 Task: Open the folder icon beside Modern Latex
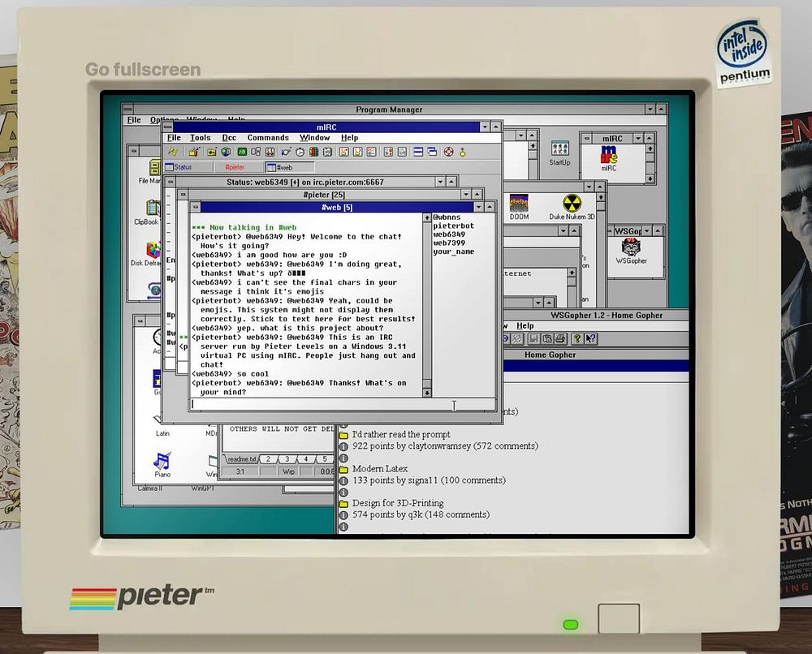tap(343, 469)
